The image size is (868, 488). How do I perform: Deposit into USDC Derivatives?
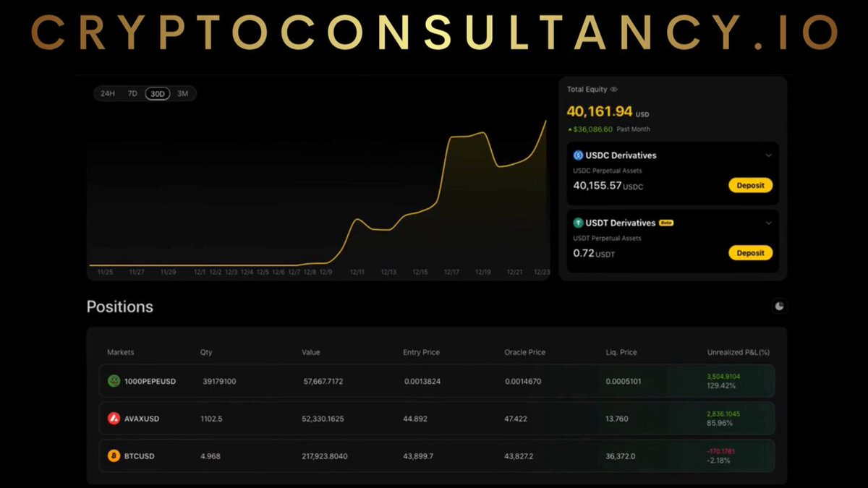[751, 185]
